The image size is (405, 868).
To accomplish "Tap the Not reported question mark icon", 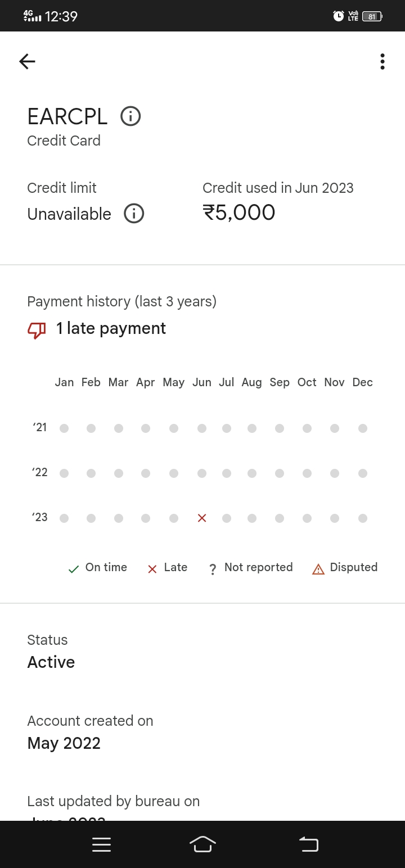I will [213, 569].
